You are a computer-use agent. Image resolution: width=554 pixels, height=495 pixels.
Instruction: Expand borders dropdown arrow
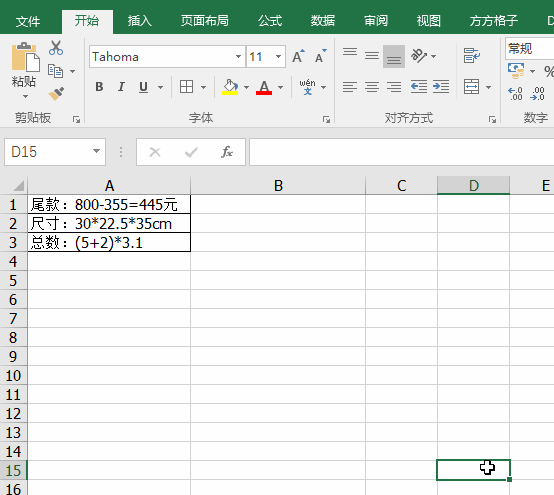[203, 87]
